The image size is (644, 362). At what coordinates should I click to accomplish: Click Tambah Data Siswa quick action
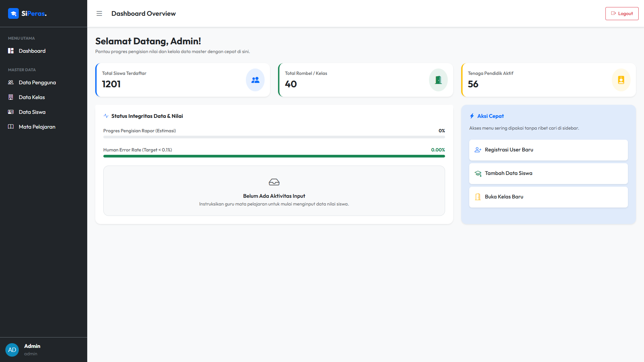coord(548,173)
